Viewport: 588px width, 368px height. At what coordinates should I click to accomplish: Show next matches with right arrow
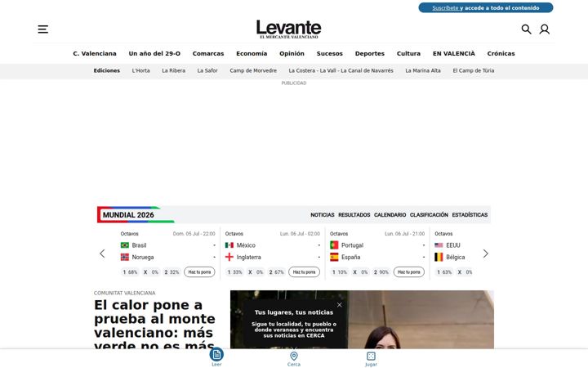pos(486,254)
